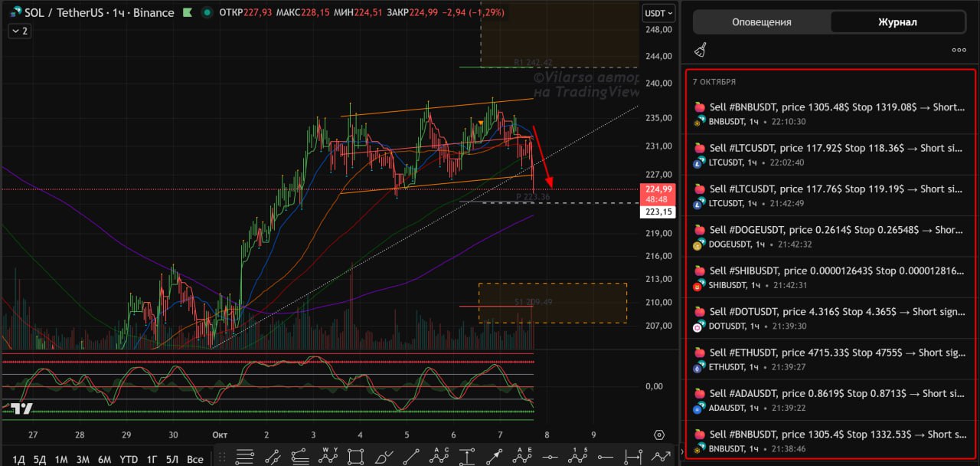Screen dimensions: 980x466
Task: Select the Все time range button
Action: 195,459
